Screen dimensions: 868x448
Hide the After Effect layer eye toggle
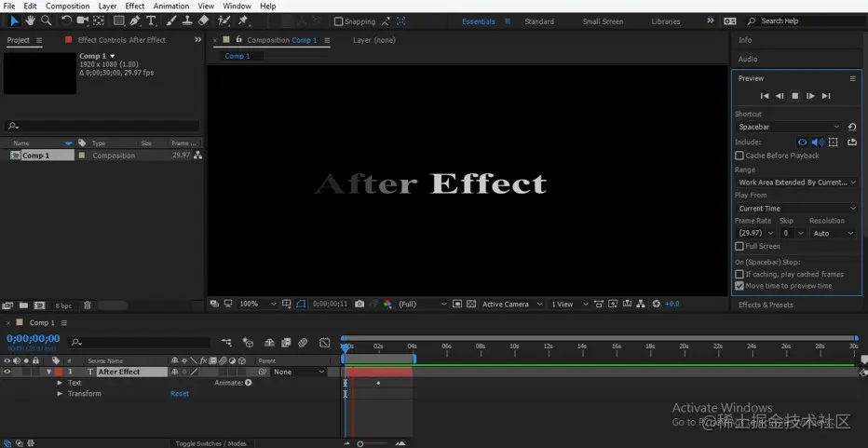click(7, 373)
